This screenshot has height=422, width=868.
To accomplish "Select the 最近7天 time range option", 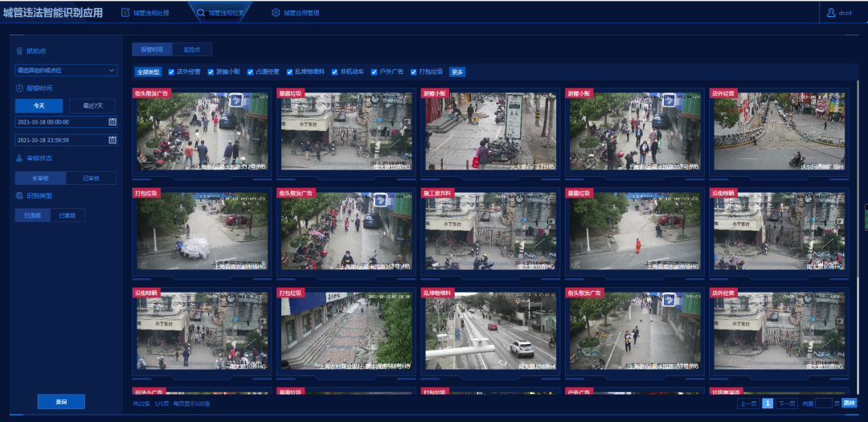I will (92, 106).
